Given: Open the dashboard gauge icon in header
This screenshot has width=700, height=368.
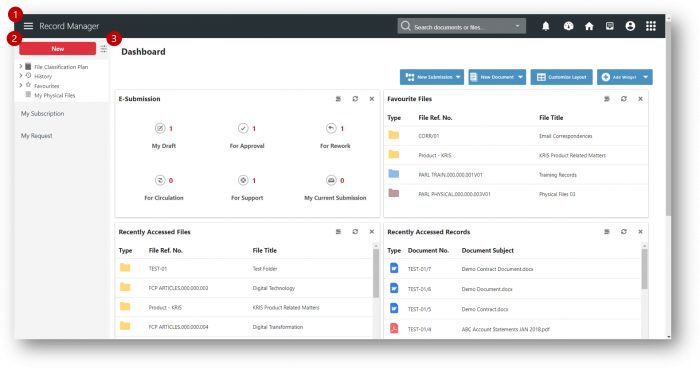Looking at the screenshot, I should coord(568,26).
